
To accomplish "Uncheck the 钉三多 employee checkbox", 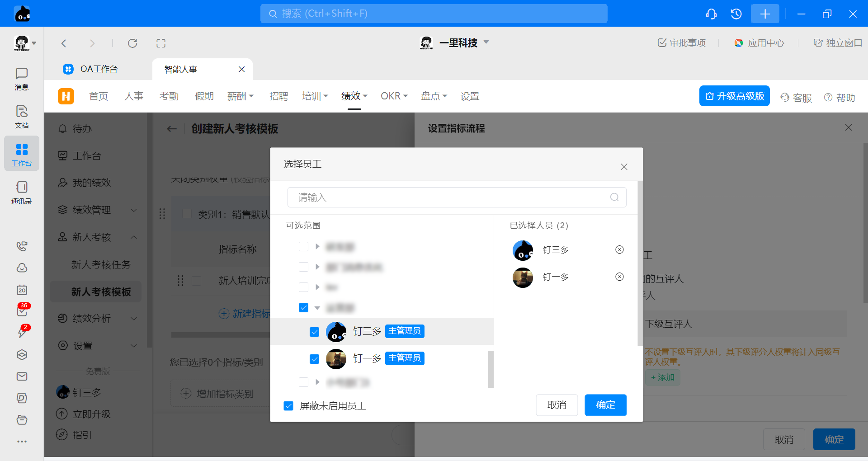I will [315, 332].
